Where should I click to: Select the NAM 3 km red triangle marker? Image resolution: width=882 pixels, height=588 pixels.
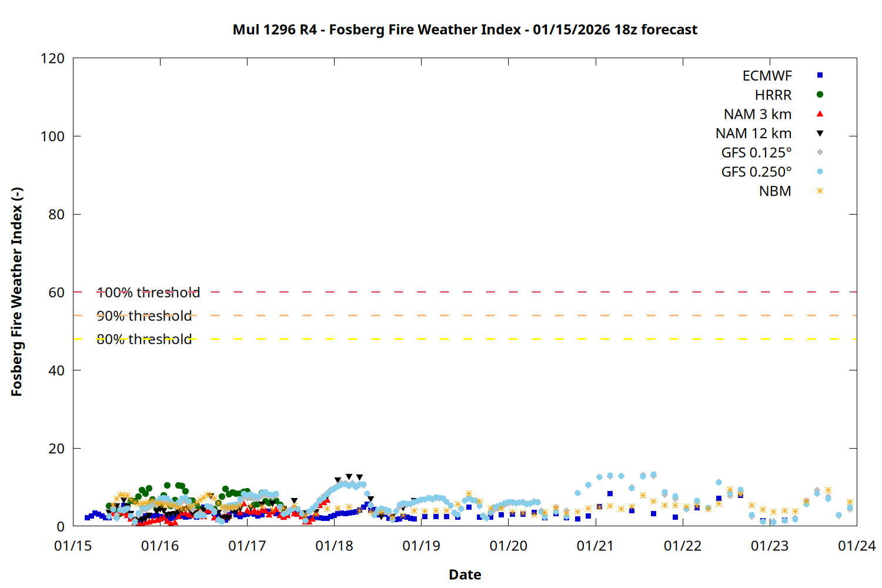click(820, 114)
